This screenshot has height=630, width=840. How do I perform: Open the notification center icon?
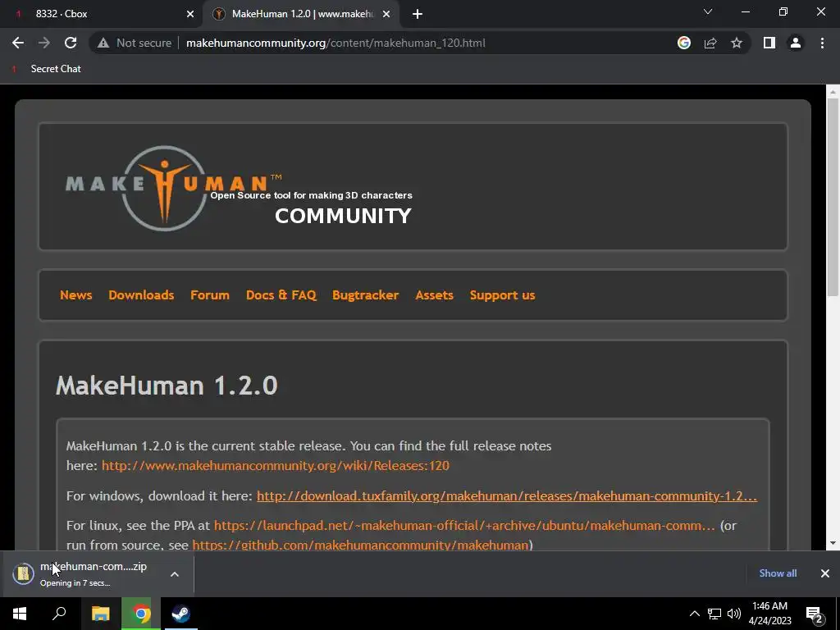point(815,614)
